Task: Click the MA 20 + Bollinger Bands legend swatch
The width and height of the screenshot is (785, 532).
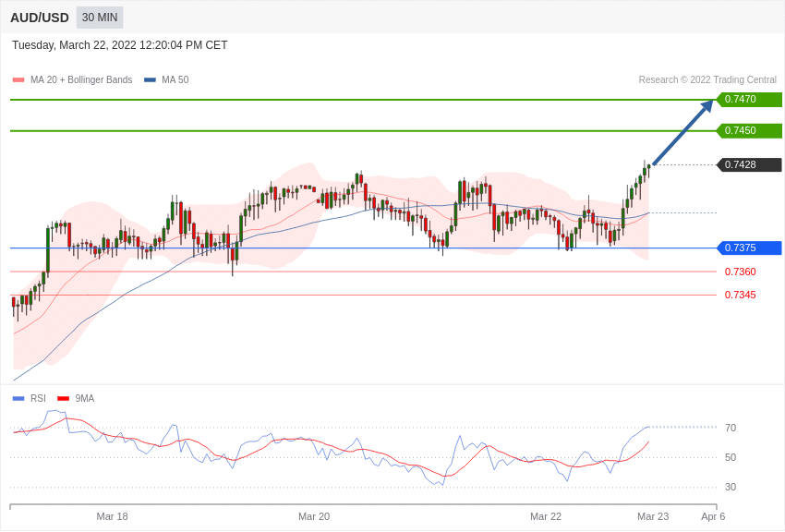Action: coord(18,80)
